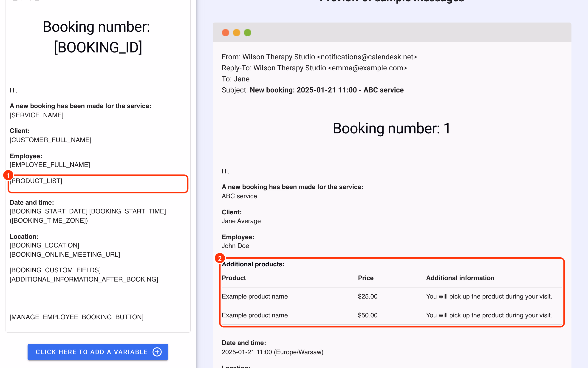
Task: Click the ([BOOKING_TIME_ZONE]) variable text
Action: coord(49,221)
